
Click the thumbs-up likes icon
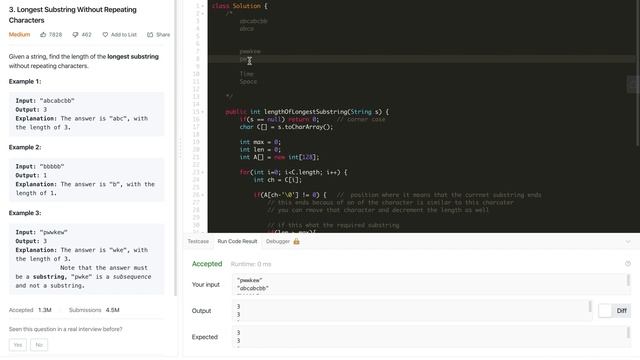pyautogui.click(x=43, y=35)
